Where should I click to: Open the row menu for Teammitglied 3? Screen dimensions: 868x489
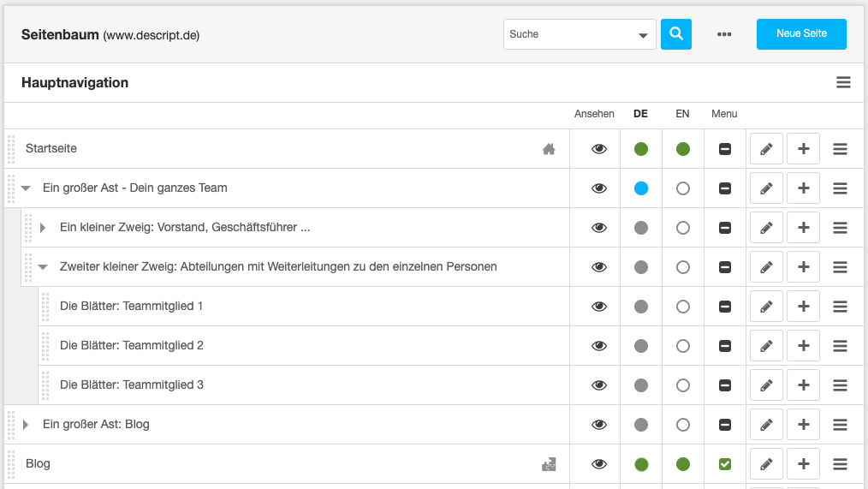point(840,385)
